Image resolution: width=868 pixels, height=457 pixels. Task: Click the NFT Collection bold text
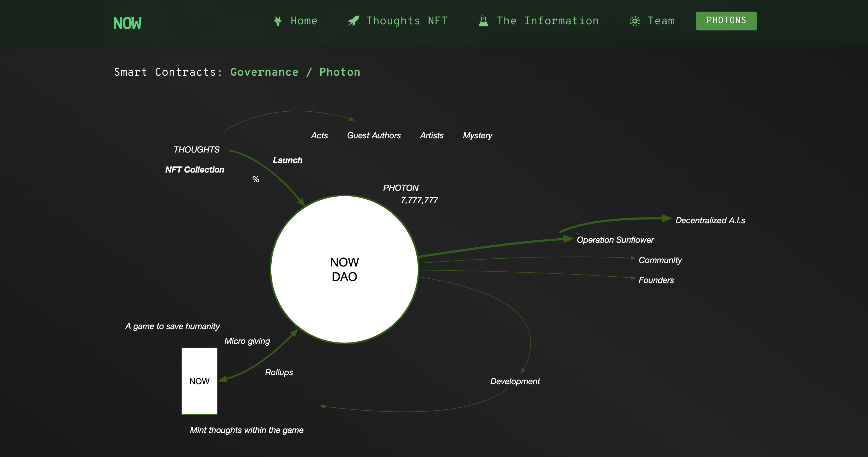tap(195, 170)
